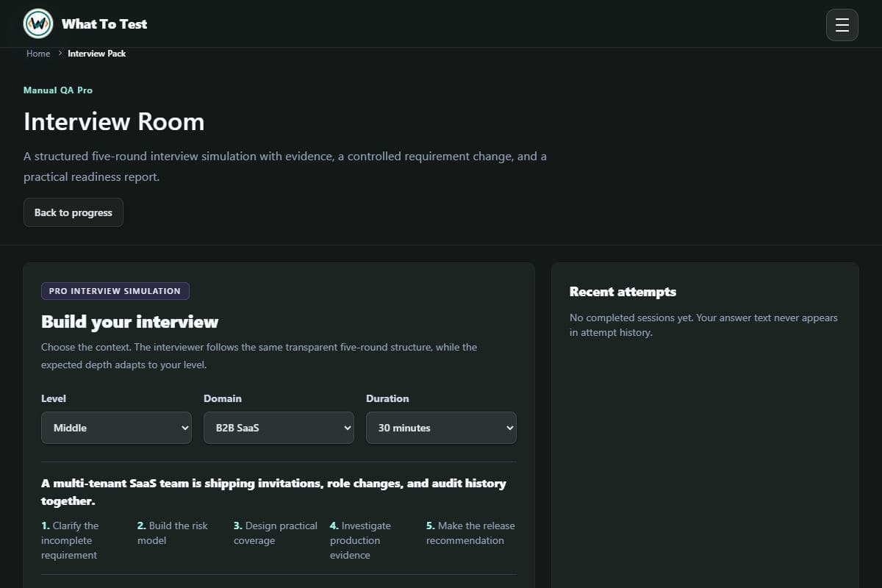The width and height of the screenshot is (882, 588).
Task: Click the Manual QA Pro label
Action: 58,90
